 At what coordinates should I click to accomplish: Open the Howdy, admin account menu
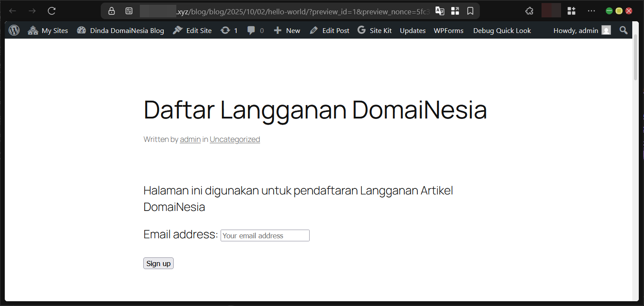pos(575,30)
